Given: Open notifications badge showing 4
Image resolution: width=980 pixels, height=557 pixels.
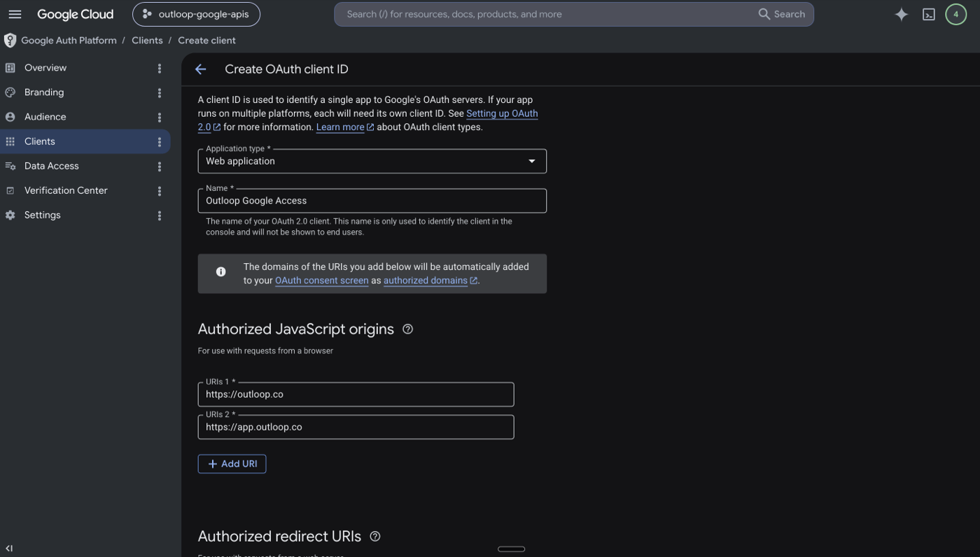Looking at the screenshot, I should (955, 14).
